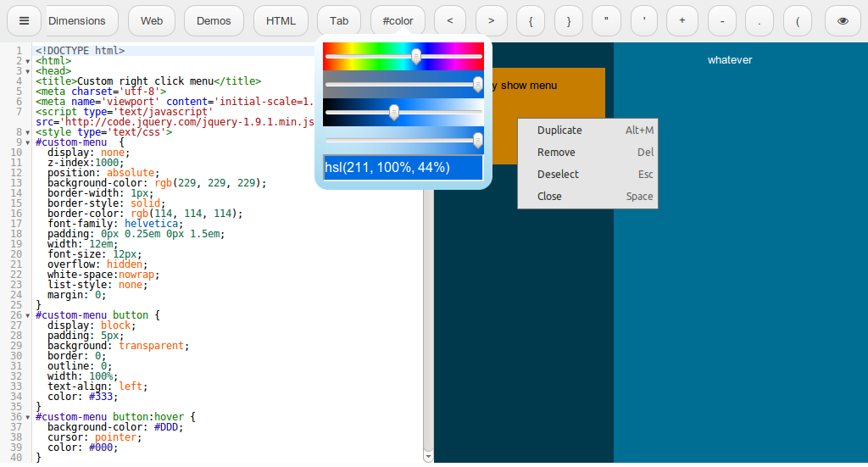Open the hamburger menu
This screenshot has height=467, width=868.
(24, 21)
